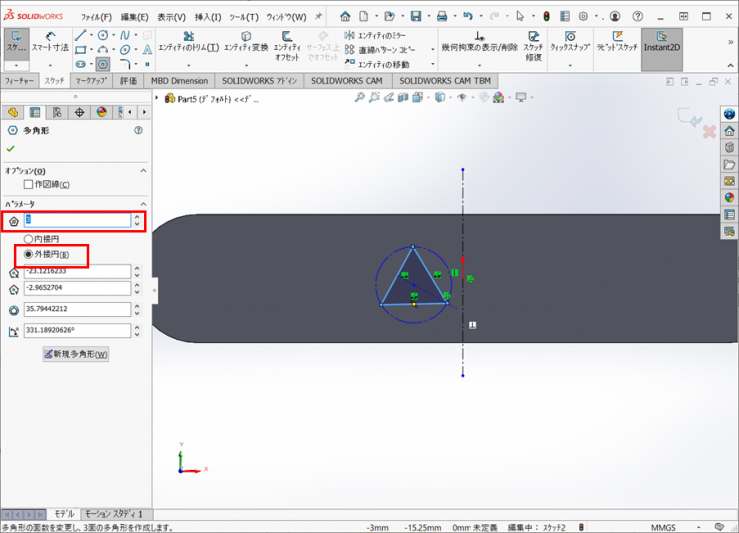Toggle the Instant2D button
Viewport: 739px width, 533px height.
click(x=662, y=42)
